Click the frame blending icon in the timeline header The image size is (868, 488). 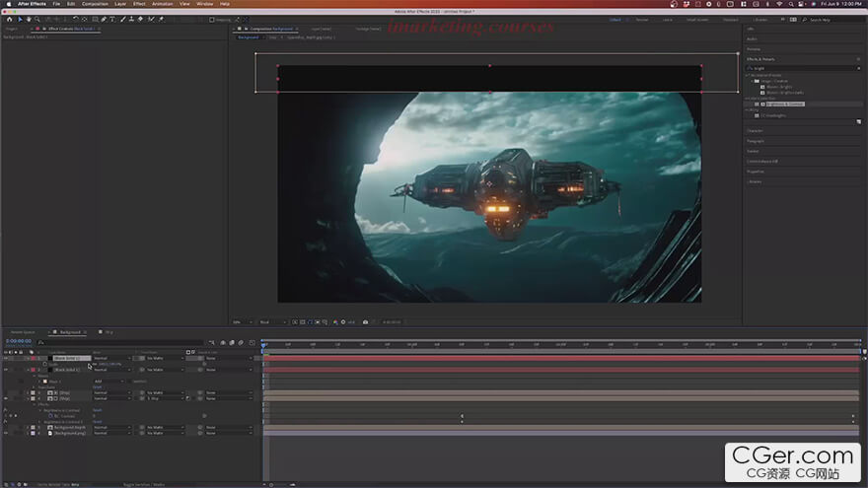[x=232, y=343]
